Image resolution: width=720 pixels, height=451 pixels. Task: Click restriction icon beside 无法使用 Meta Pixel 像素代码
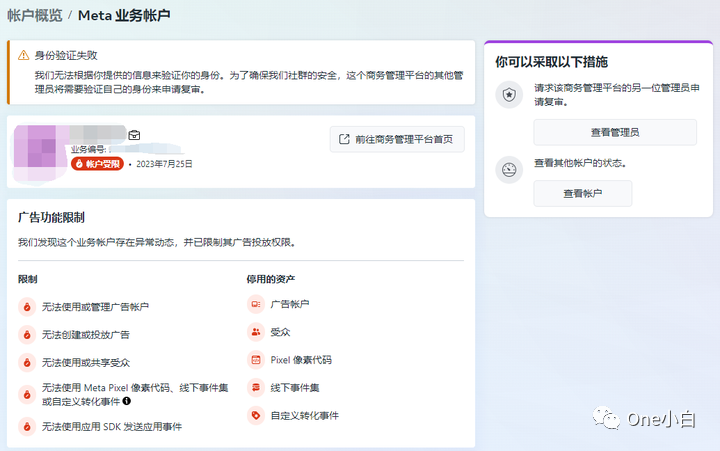(27, 394)
